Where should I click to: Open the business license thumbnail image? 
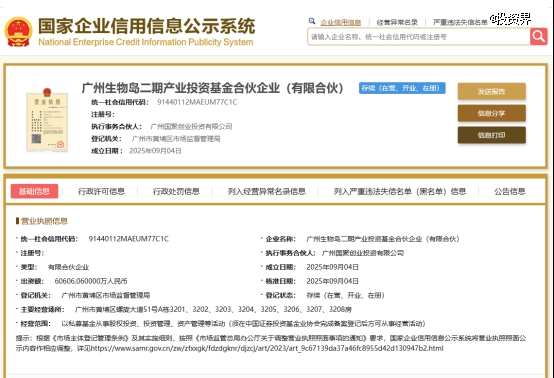click(x=47, y=120)
